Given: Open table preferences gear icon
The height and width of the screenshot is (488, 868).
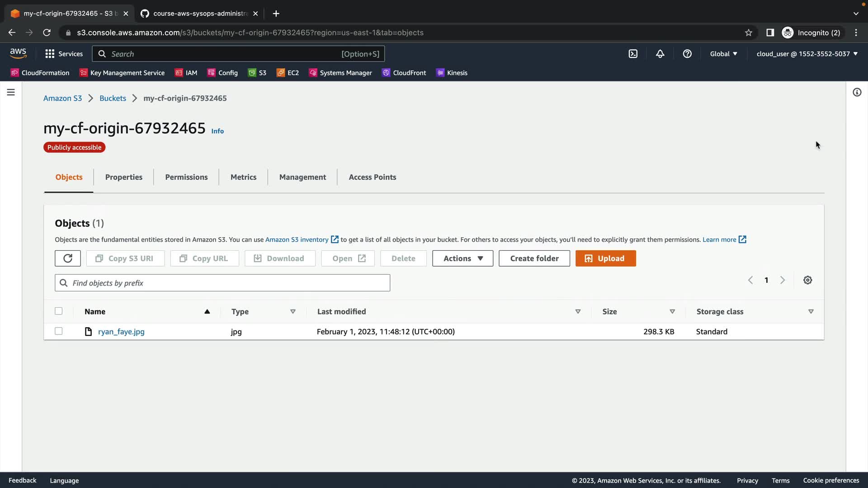Looking at the screenshot, I should coord(807,280).
